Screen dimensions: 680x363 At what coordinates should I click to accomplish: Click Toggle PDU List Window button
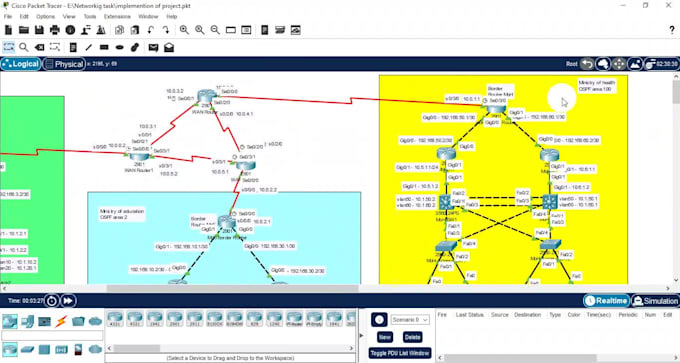point(400,353)
